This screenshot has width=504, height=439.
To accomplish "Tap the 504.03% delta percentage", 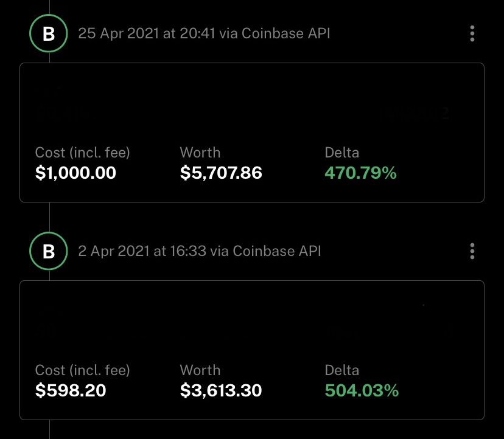I will [x=362, y=390].
